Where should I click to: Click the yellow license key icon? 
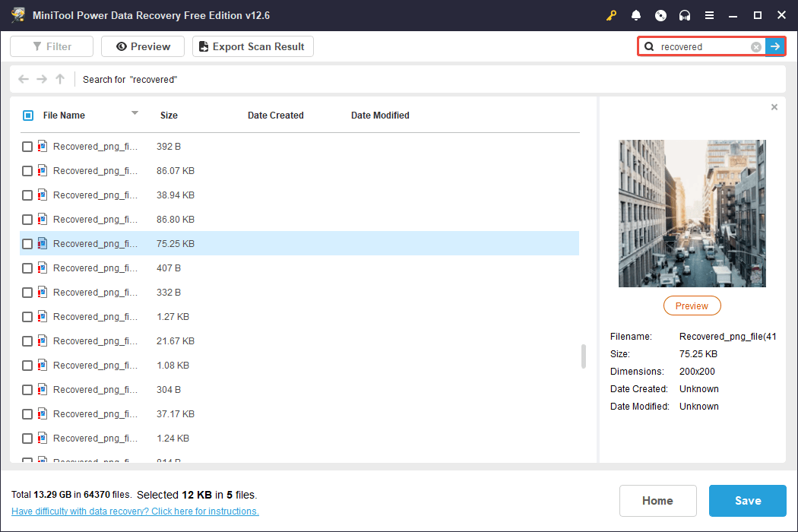(611, 14)
